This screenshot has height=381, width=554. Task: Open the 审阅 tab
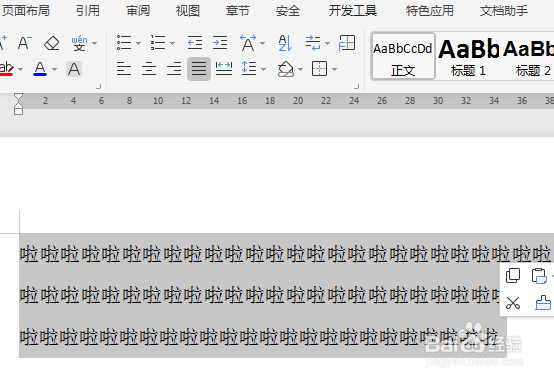click(138, 11)
